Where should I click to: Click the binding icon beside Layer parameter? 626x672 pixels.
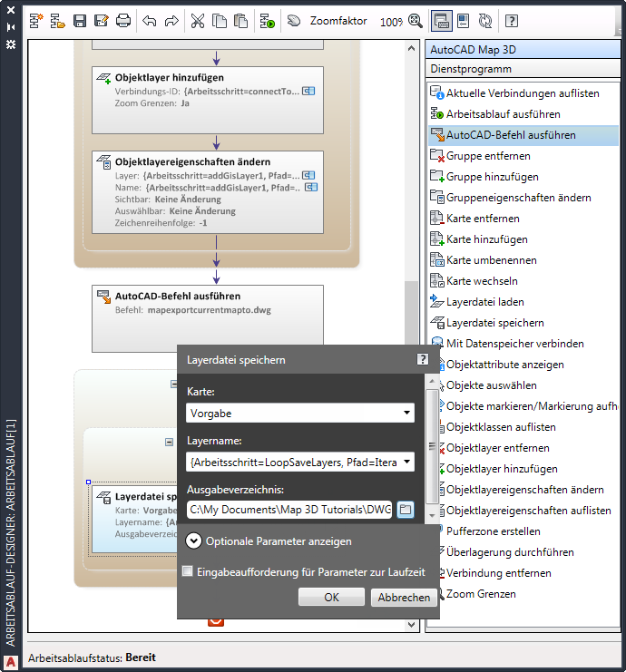(x=308, y=175)
